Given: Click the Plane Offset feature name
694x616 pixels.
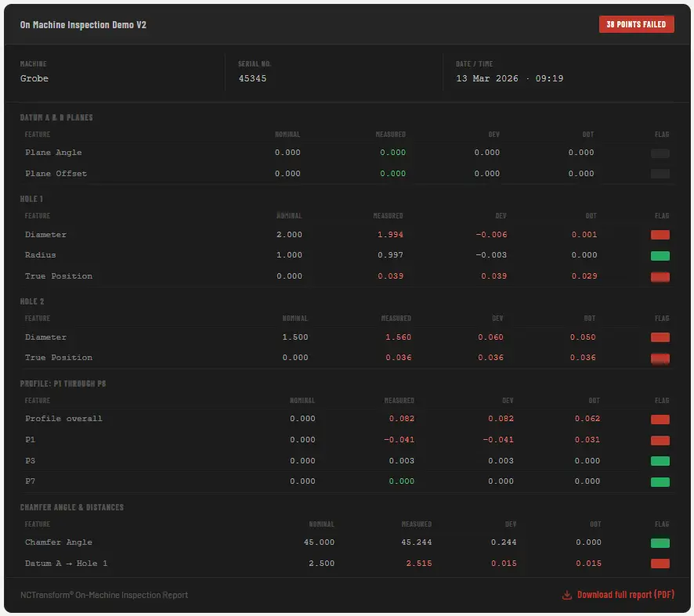Looking at the screenshot, I should tap(56, 173).
